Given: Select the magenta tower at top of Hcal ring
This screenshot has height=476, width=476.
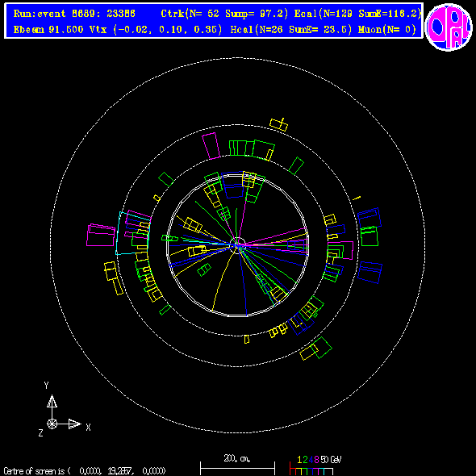Looking at the screenshot, I should pyautogui.click(x=211, y=146).
